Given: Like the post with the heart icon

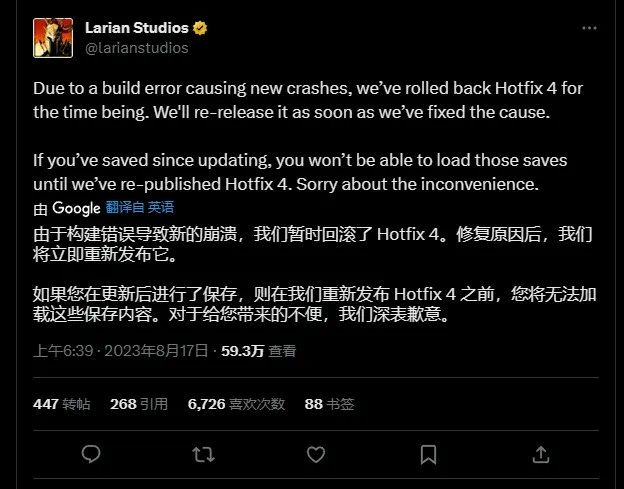Looking at the screenshot, I should coord(316,454).
